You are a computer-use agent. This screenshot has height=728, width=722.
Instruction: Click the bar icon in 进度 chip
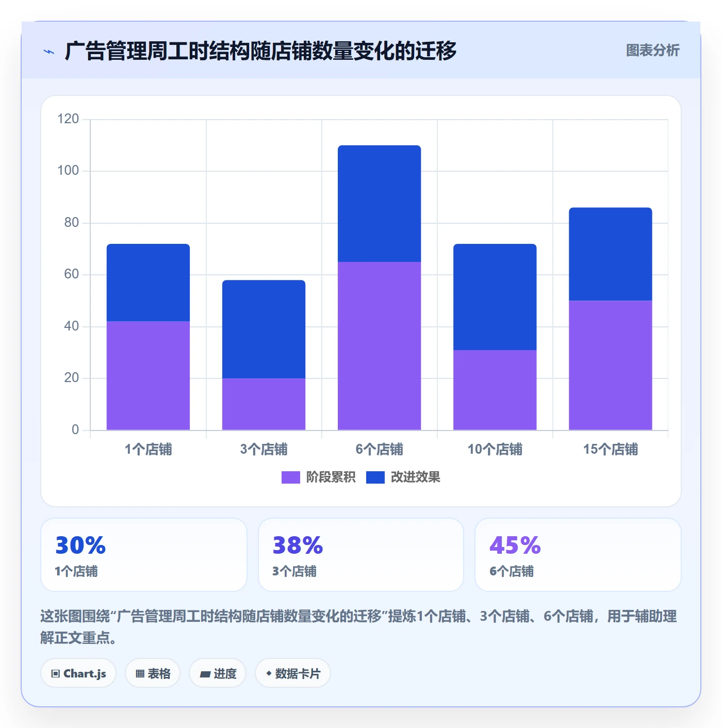205,674
